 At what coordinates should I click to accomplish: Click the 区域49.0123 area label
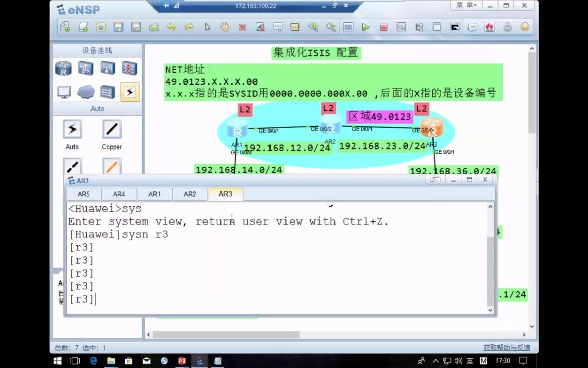tap(380, 117)
